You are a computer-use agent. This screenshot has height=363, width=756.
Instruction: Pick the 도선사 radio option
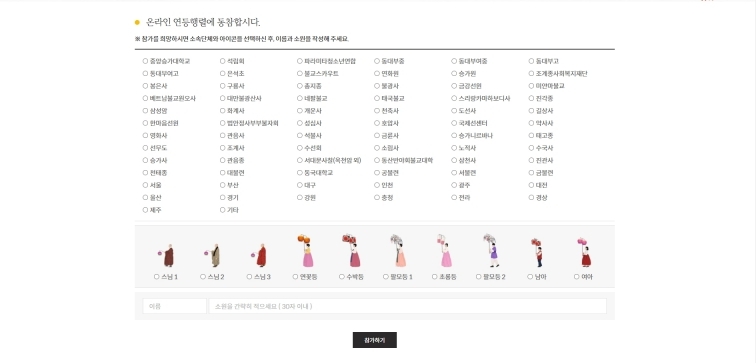(454, 111)
